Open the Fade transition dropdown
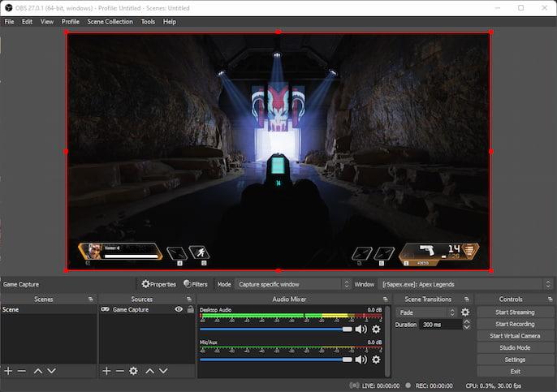 pos(426,312)
